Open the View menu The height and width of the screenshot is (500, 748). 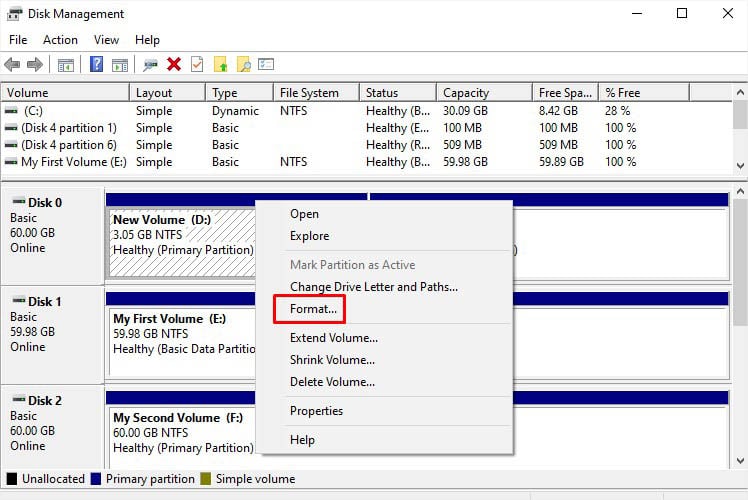(106, 40)
